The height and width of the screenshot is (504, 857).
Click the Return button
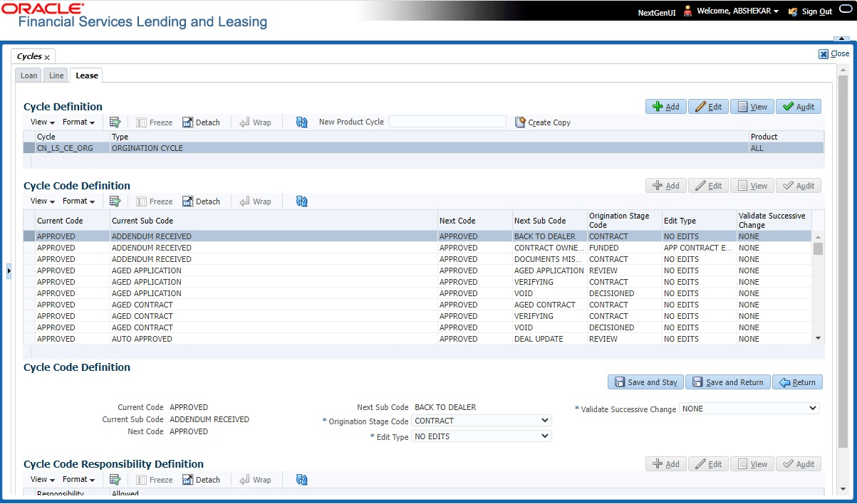coord(797,382)
